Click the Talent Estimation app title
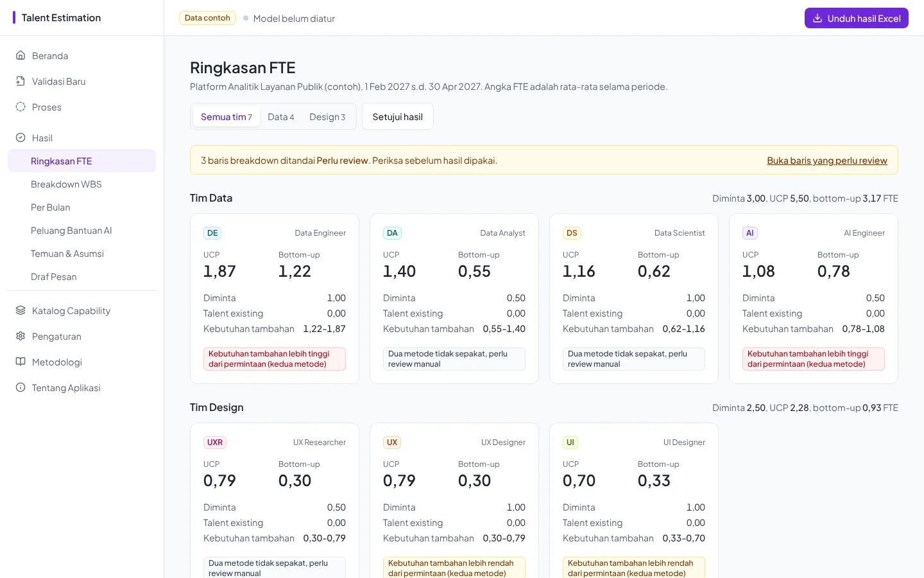924x578 pixels. tap(61, 17)
